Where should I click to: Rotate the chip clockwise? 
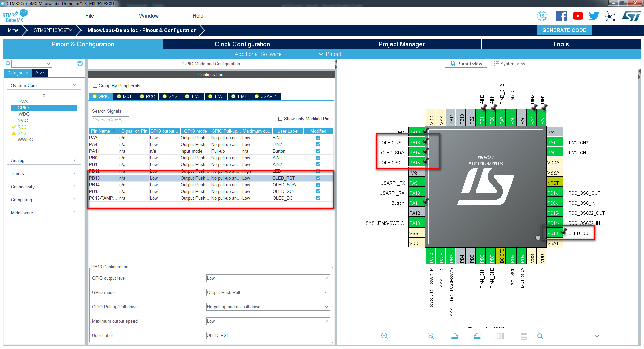(x=454, y=336)
